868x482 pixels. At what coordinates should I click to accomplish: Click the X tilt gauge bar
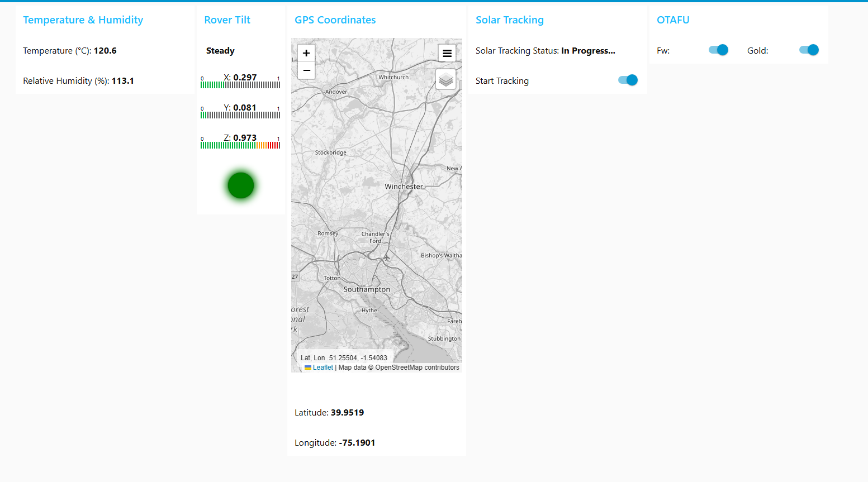(240, 85)
